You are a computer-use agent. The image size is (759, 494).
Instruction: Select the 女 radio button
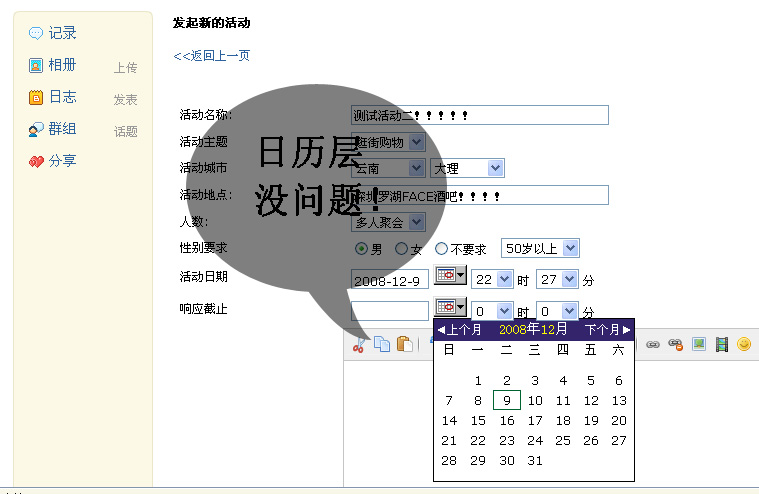pos(401,249)
